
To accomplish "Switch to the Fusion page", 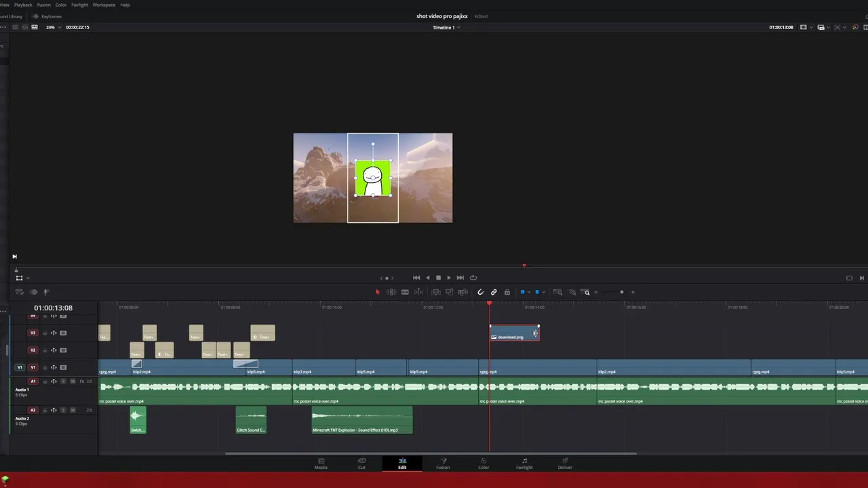I will 443,464.
